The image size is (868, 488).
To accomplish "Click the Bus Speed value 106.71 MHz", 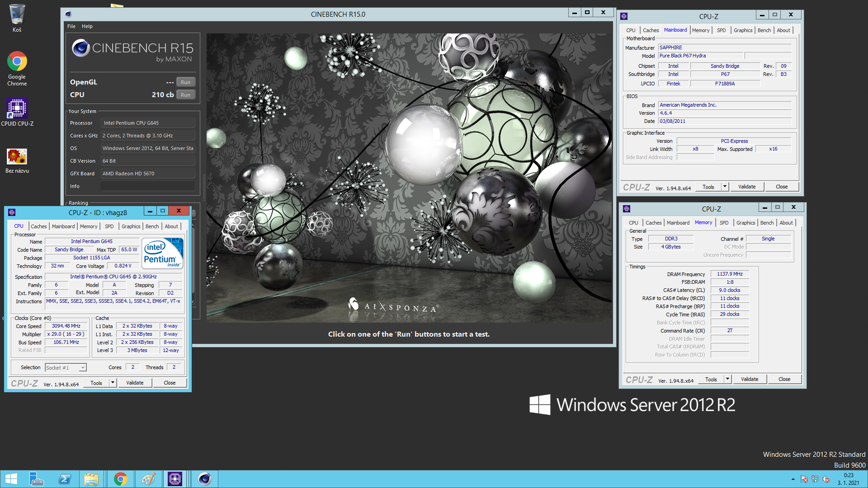I will (66, 342).
